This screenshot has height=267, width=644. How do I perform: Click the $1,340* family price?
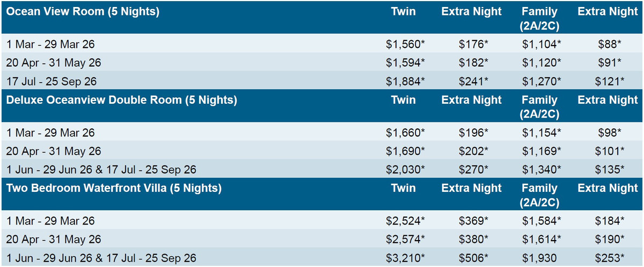click(541, 170)
